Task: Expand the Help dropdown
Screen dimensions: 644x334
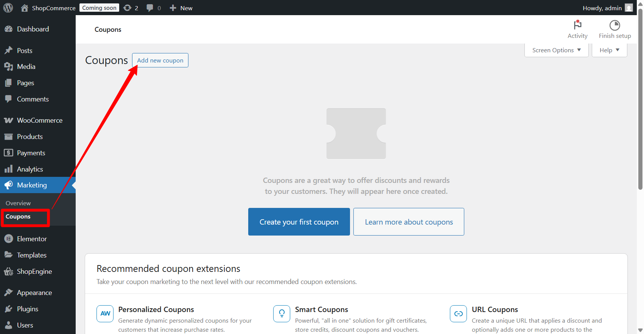Action: click(x=609, y=50)
